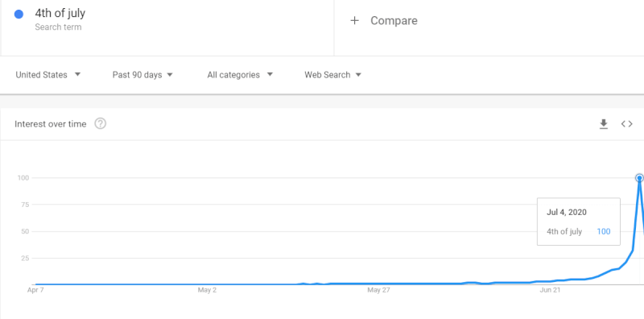Click the blue dot beside 4th of july
Viewport: 644px width, 319px height.
click(x=19, y=14)
